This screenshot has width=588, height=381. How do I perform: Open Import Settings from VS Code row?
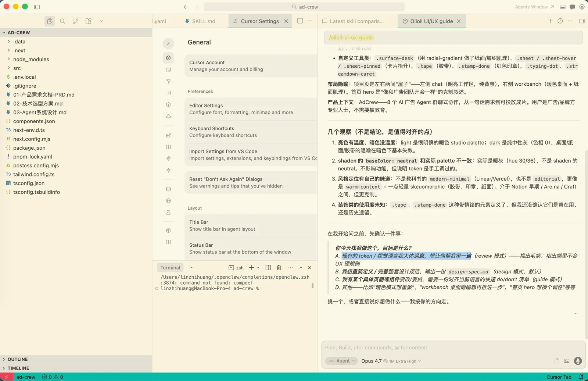click(x=251, y=155)
